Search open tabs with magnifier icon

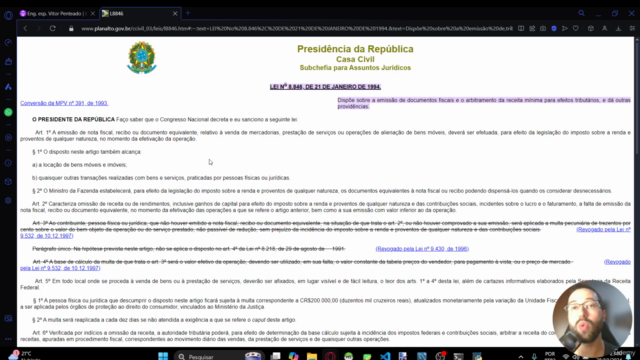tap(581, 13)
